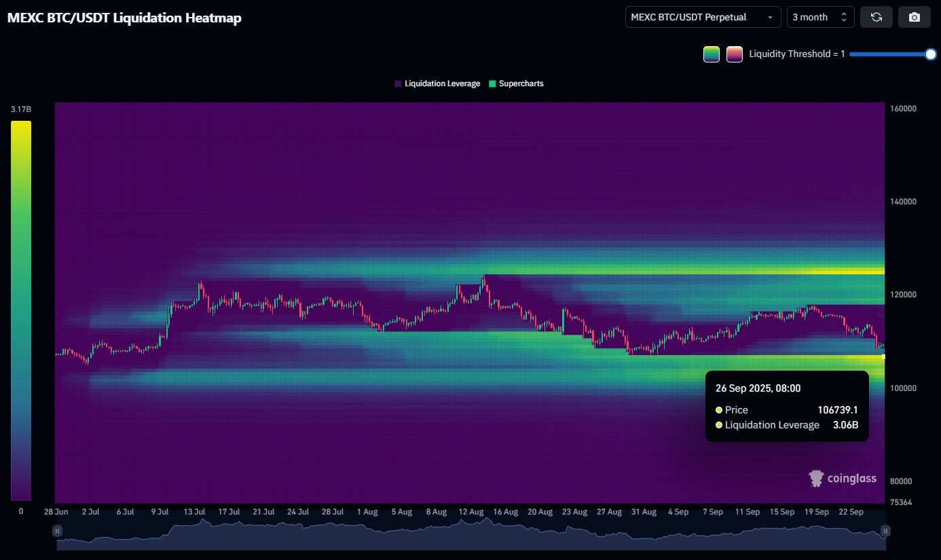Click the refresh data icon button
Viewport: 941px width, 560px height.
(x=876, y=17)
